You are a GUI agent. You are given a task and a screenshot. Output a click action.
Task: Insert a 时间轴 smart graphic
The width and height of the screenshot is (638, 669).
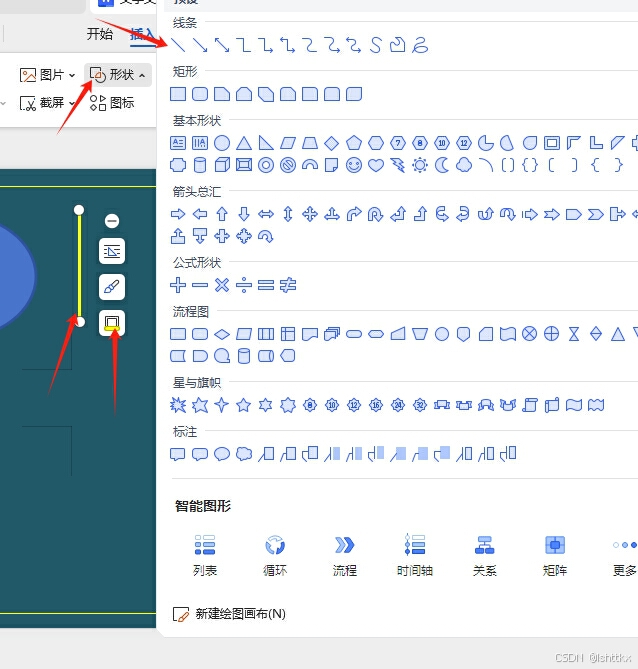coord(415,555)
